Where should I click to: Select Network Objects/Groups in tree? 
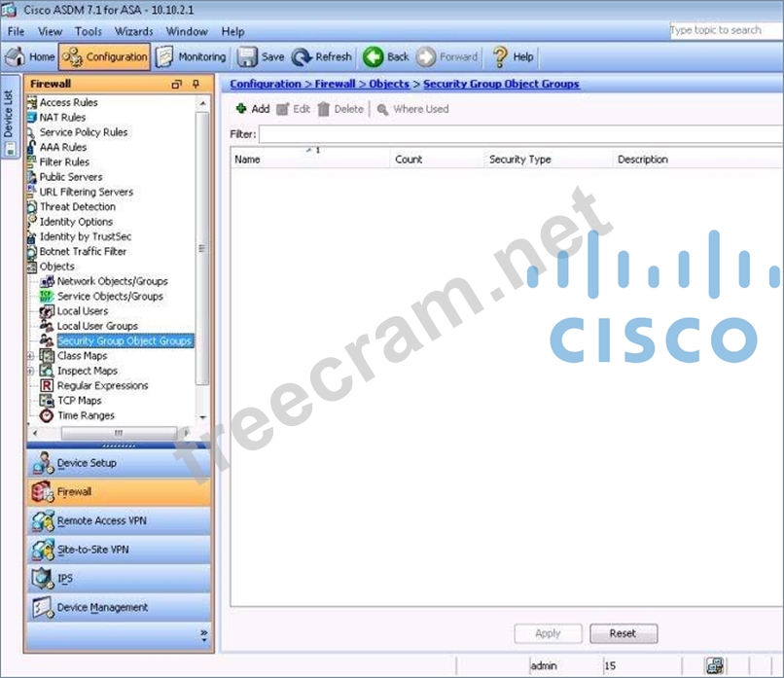[112, 281]
